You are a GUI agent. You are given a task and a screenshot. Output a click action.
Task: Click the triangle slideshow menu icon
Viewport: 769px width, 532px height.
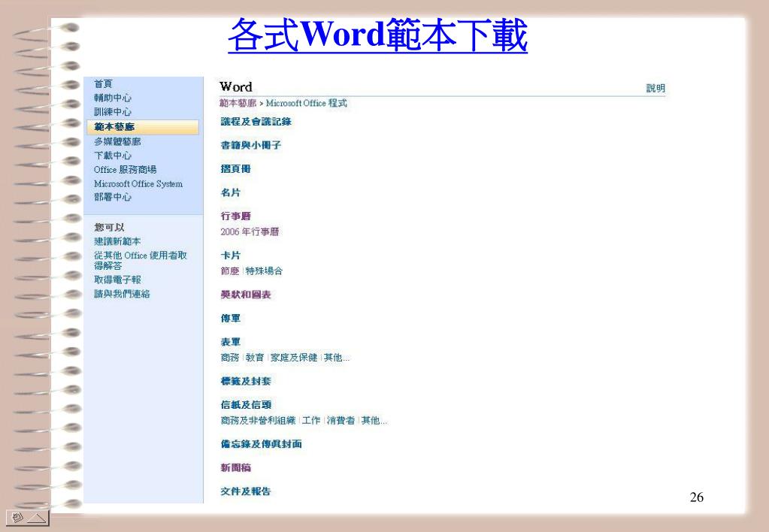pos(36,518)
